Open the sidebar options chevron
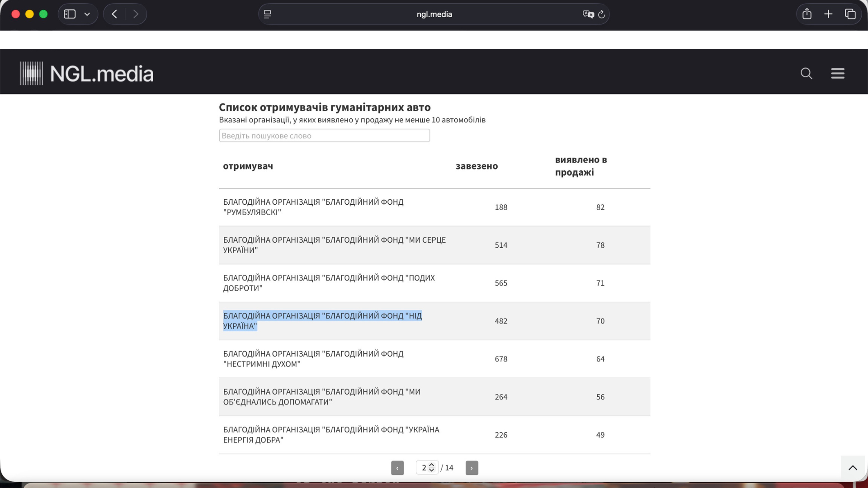Image resolution: width=868 pixels, height=488 pixels. [x=88, y=14]
